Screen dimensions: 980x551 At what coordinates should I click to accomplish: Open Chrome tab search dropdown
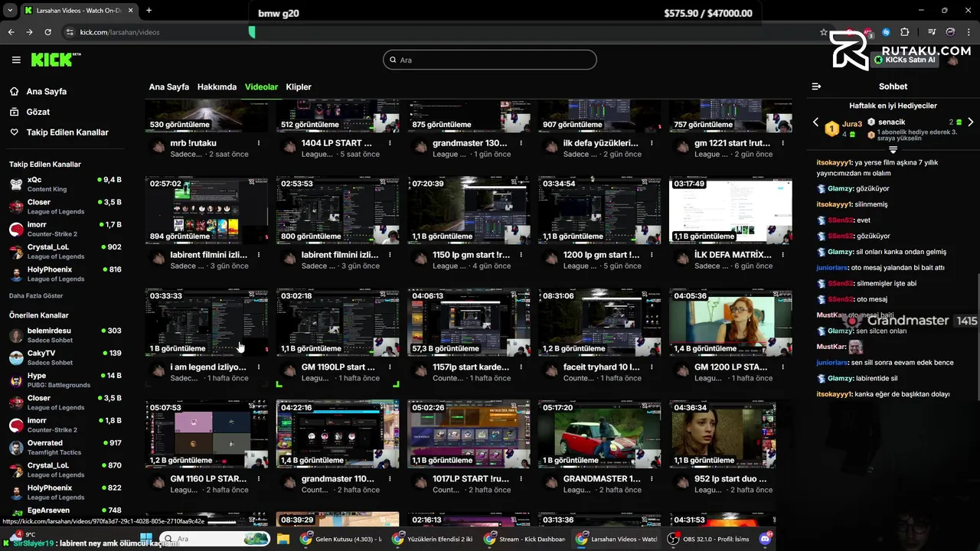[x=10, y=11]
